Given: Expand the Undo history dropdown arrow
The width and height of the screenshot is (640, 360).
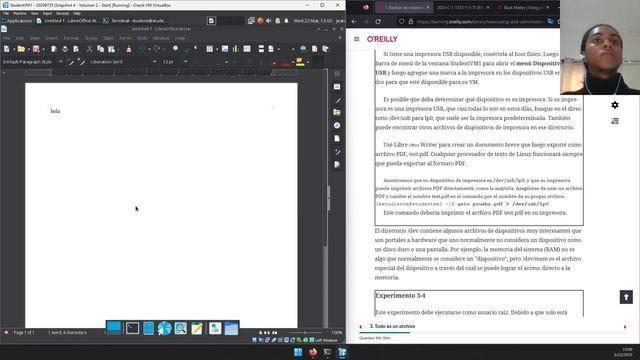Looking at the screenshot, I should pyautogui.click(x=148, y=49).
